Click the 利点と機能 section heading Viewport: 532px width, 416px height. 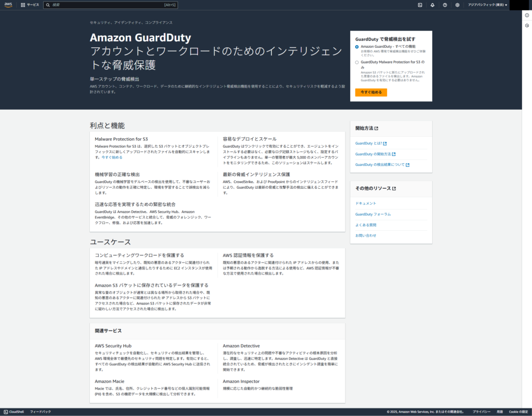pyautogui.click(x=107, y=126)
